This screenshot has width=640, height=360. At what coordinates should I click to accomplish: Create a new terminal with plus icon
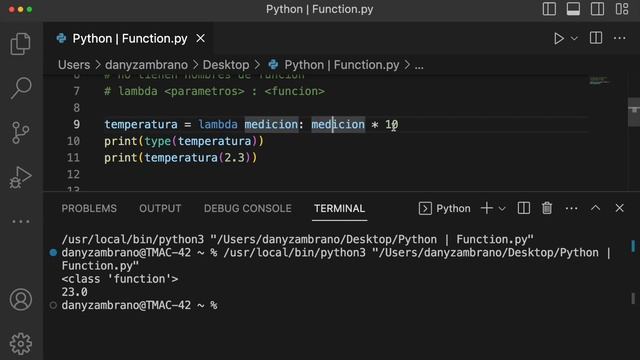(x=487, y=208)
